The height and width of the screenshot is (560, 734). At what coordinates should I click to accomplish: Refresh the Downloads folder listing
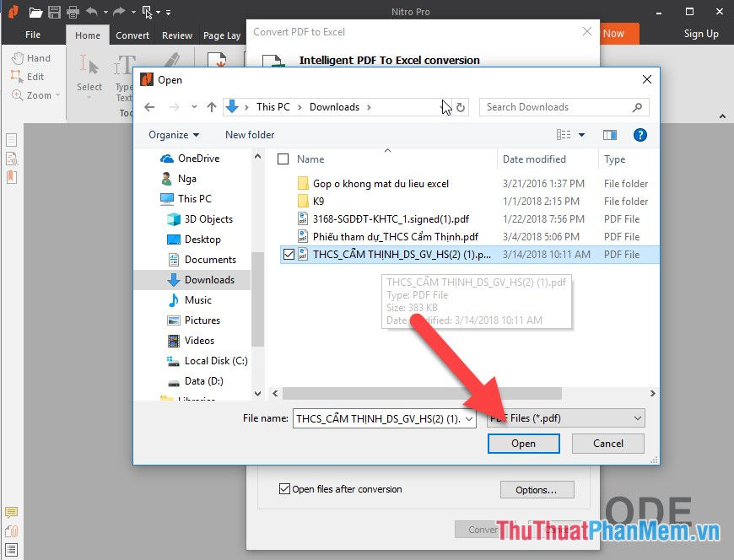tap(461, 107)
